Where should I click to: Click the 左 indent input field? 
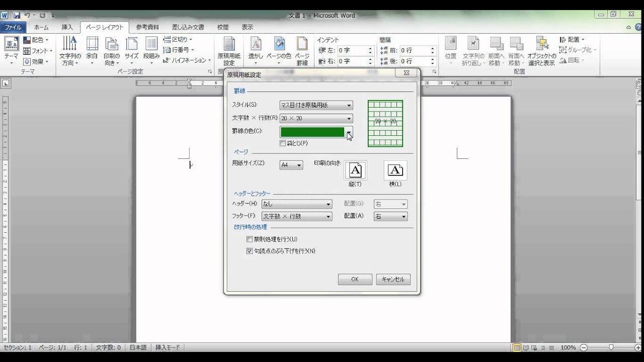click(x=352, y=51)
